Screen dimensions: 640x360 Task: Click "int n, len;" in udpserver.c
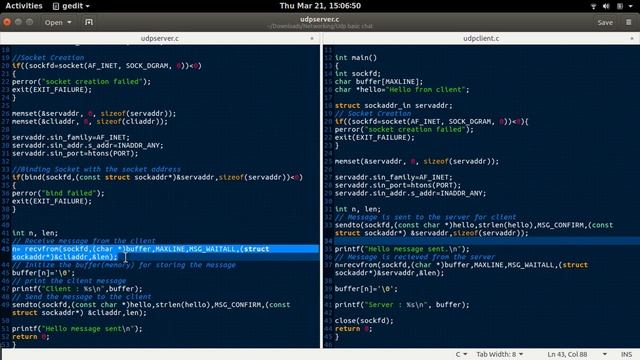tap(35, 233)
